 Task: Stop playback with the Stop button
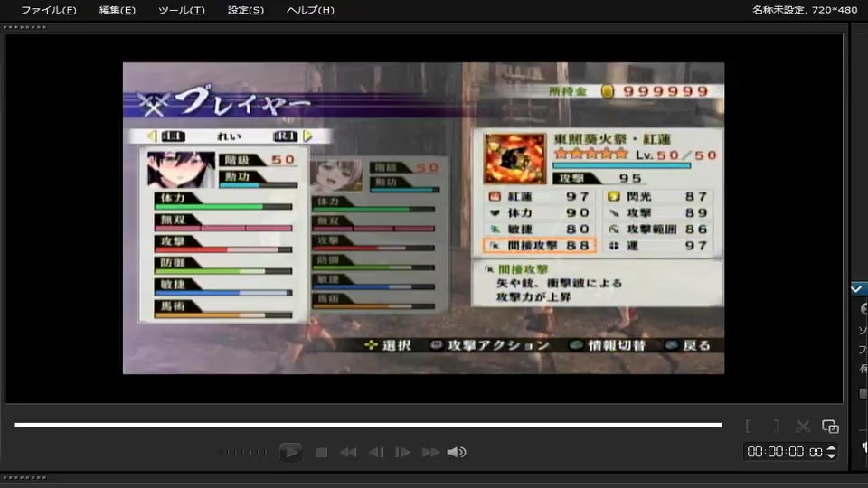[321, 453]
